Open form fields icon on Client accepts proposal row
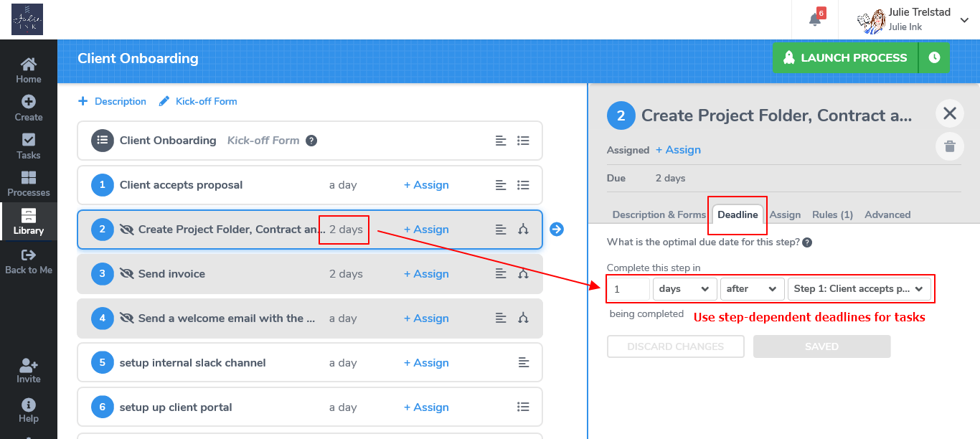 point(524,185)
